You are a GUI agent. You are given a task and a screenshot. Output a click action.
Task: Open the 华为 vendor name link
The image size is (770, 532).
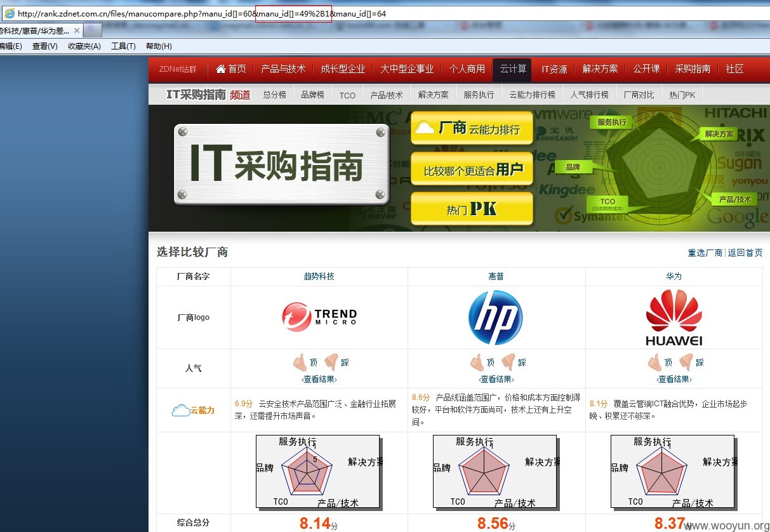674,277
